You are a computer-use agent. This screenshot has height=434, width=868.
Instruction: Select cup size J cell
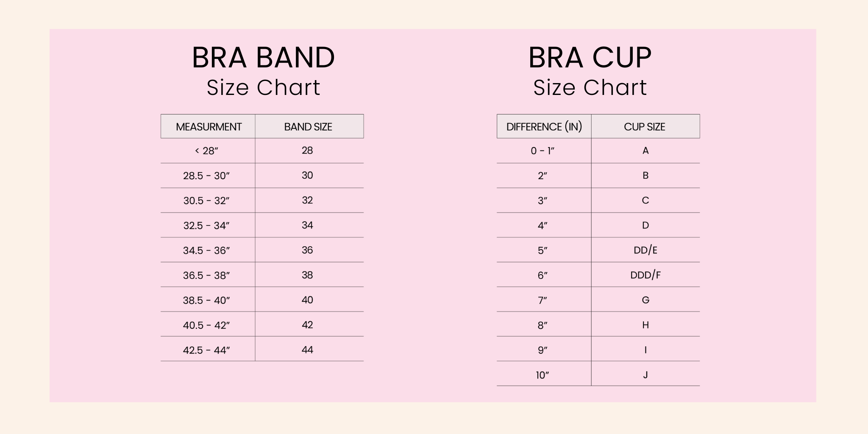(x=645, y=375)
